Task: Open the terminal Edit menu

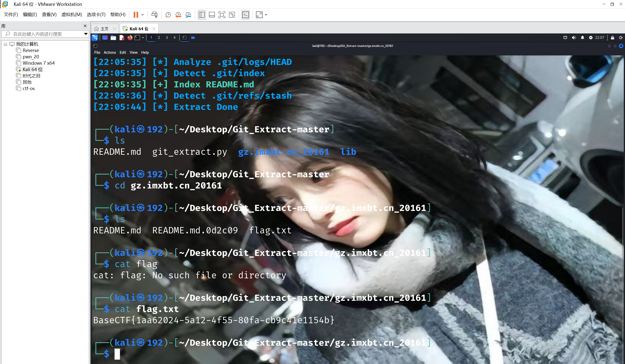Action: pyautogui.click(x=123, y=52)
